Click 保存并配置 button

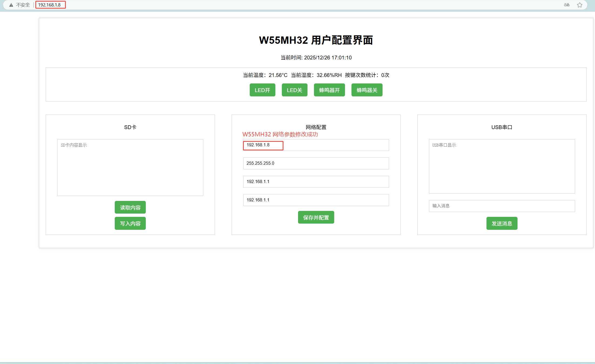point(316,217)
